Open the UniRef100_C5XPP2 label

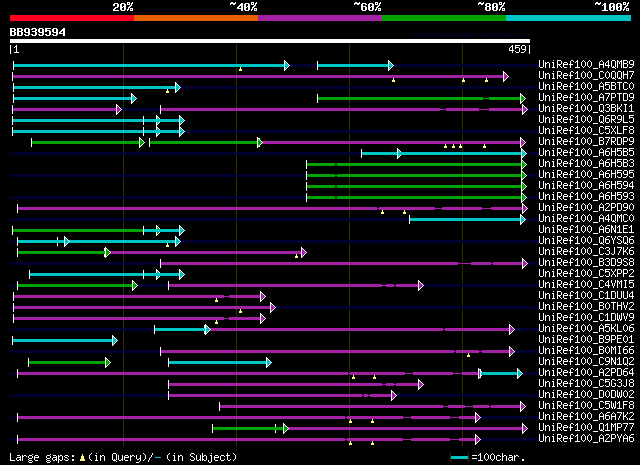point(586,274)
